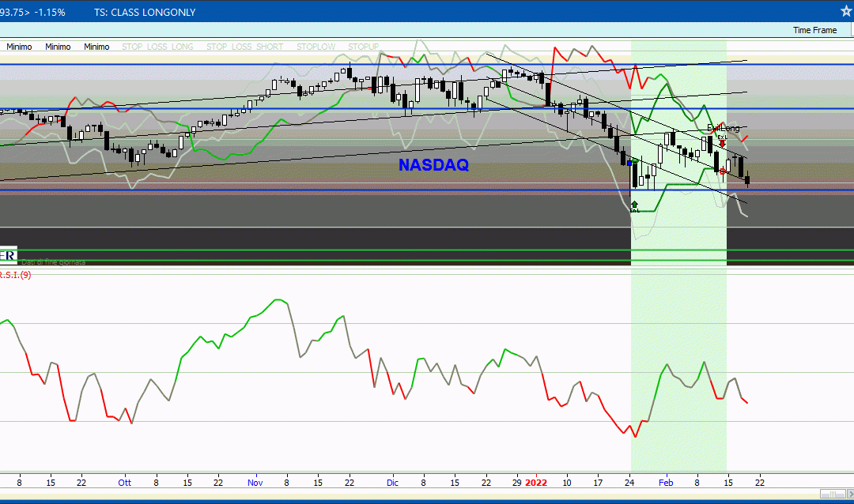854x504 pixels.
Task: Click the -1.15% change value
Action: 50,12
